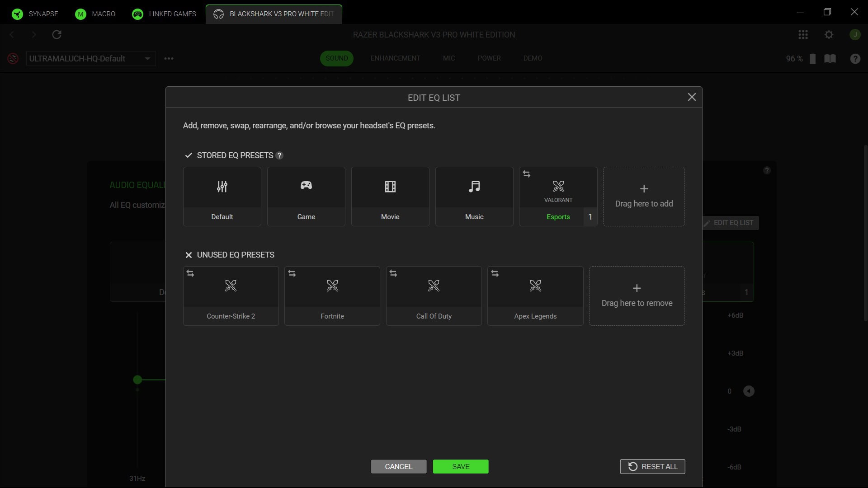868x488 pixels.
Task: Open the user guide book icon
Action: click(830, 59)
